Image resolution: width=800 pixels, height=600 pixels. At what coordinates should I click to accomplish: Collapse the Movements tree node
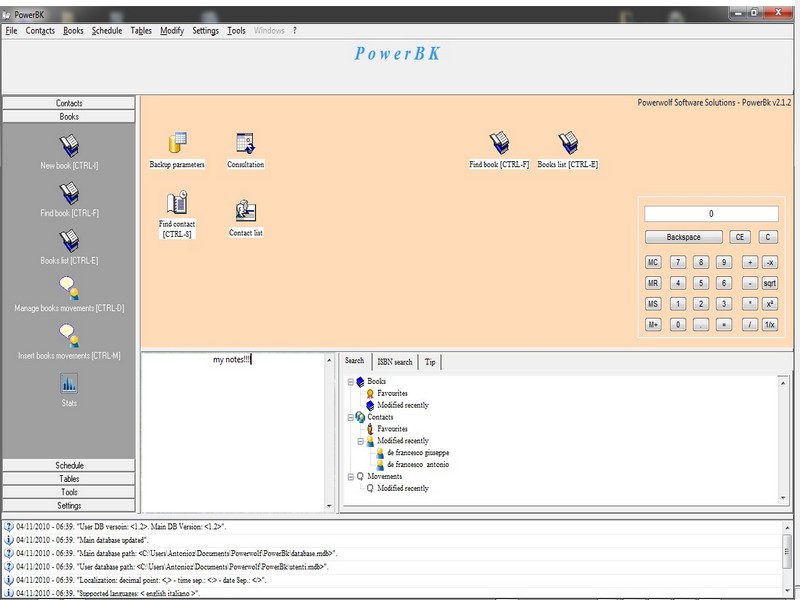[x=350, y=477]
